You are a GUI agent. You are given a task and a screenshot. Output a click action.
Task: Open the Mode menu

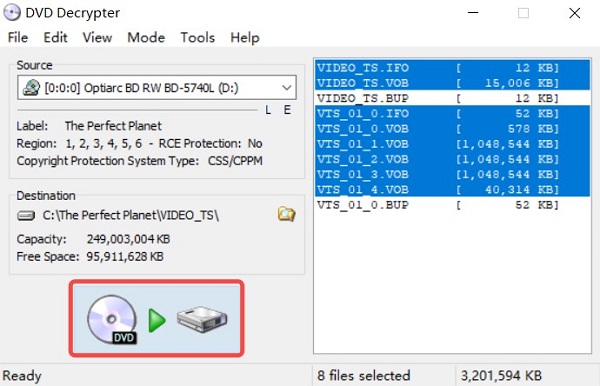pyautogui.click(x=146, y=37)
